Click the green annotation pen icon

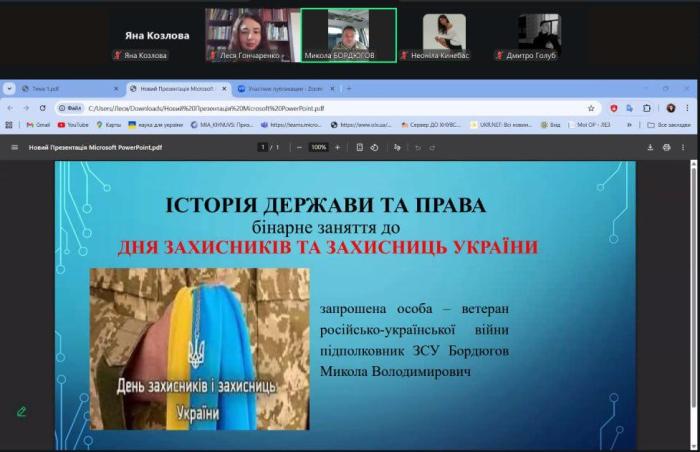pos(21,411)
